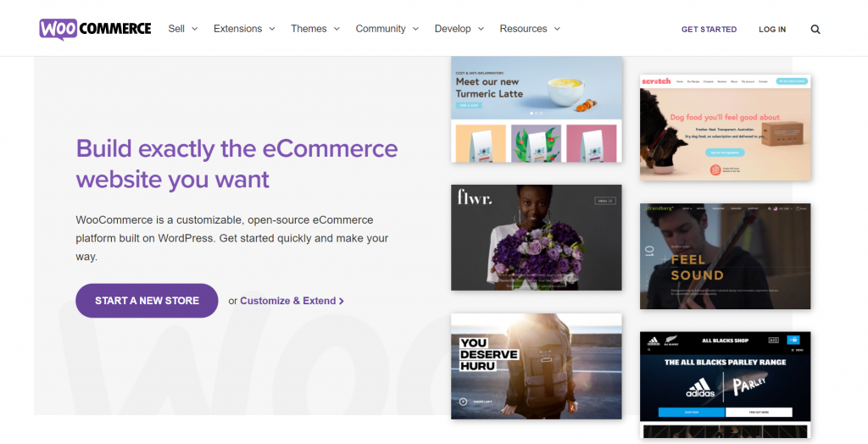Click the hero heading 'Build exactly the eCommerce website'
This screenshot has height=444, width=868.
coord(237,164)
